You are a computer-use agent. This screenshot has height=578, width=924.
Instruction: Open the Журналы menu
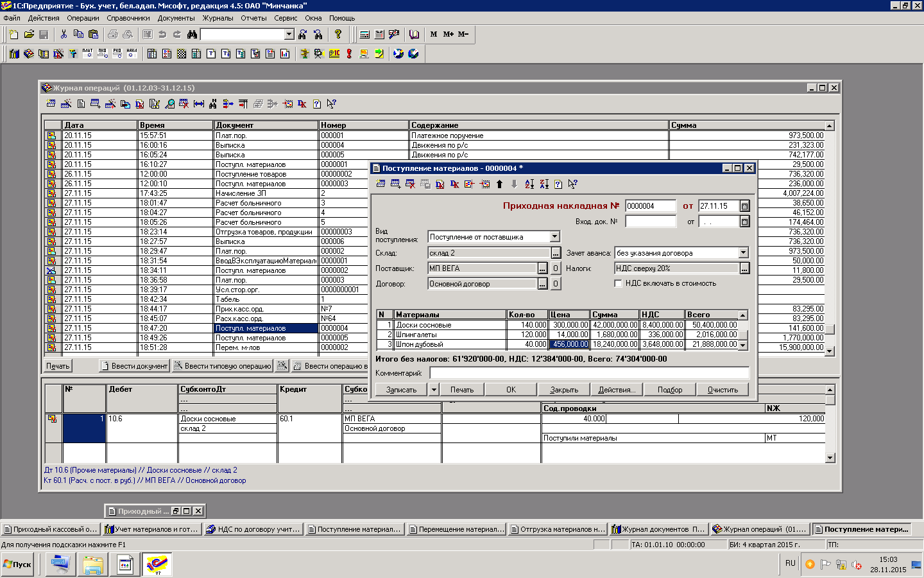click(218, 18)
